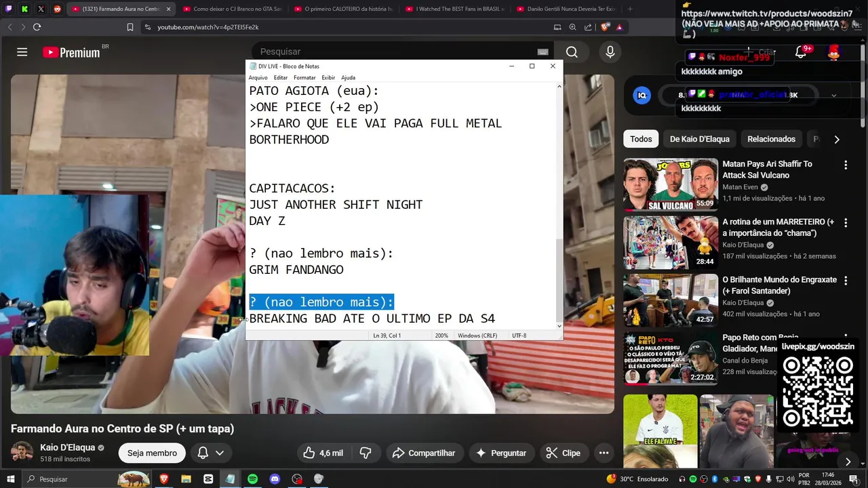The height and width of the screenshot is (488, 868).
Task: Open the Editar menu in Notepad
Action: tap(281, 77)
